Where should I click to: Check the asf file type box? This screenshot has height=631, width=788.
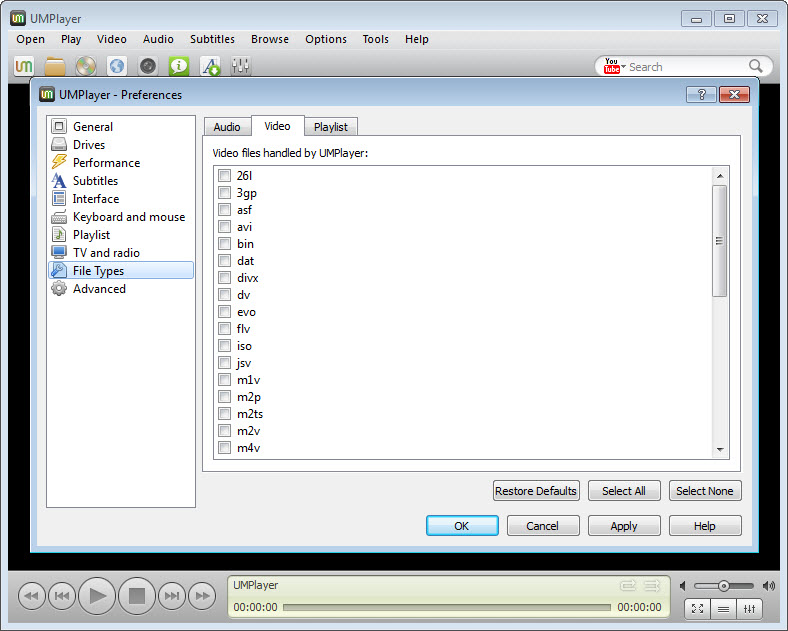(225, 210)
